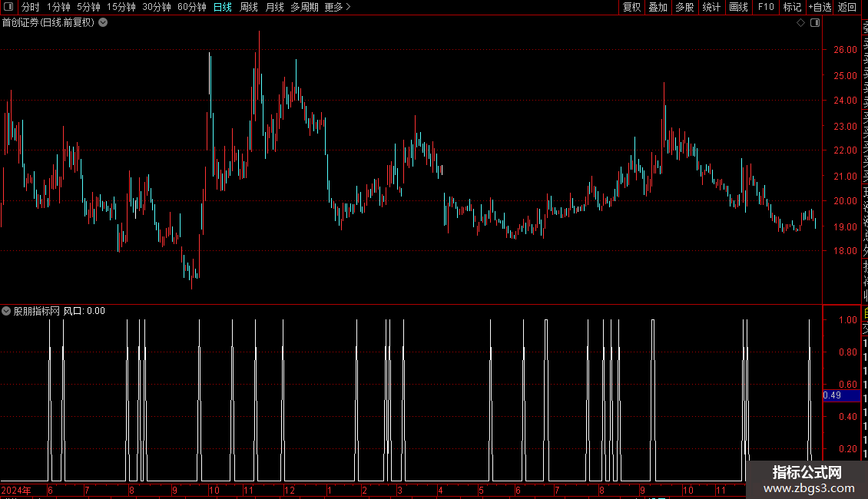Click the 26.00 price axis label
868x499 pixels.
(x=845, y=49)
